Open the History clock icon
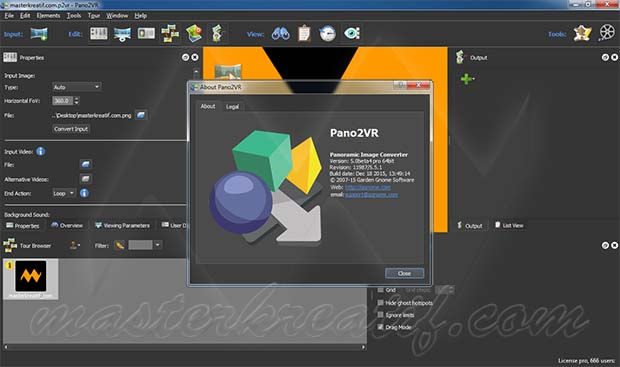 327,34
